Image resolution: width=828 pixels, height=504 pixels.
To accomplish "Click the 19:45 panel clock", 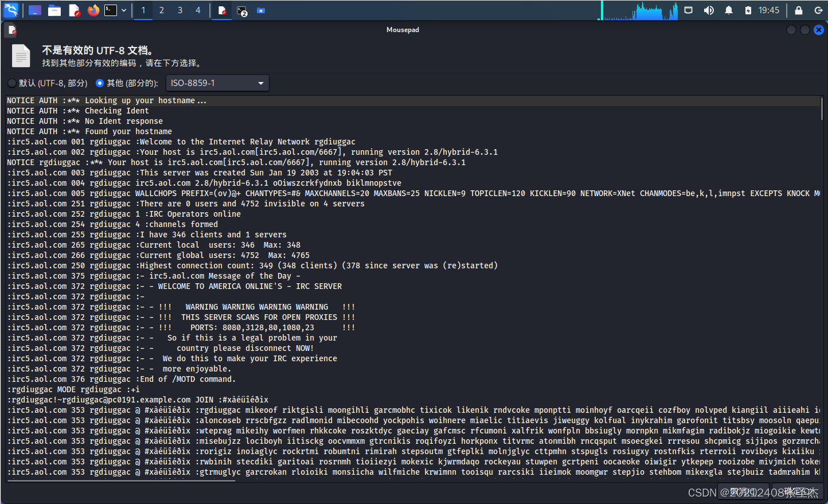I will coord(769,10).
